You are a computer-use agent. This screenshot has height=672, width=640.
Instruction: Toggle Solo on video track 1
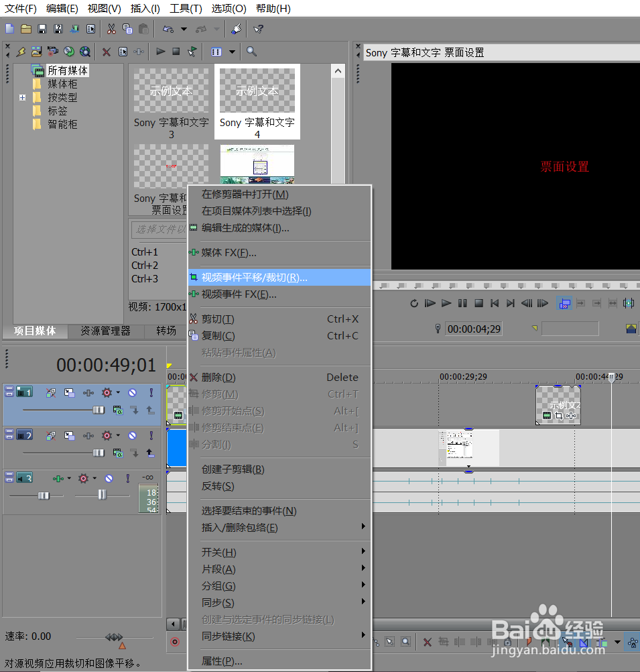pos(151,392)
